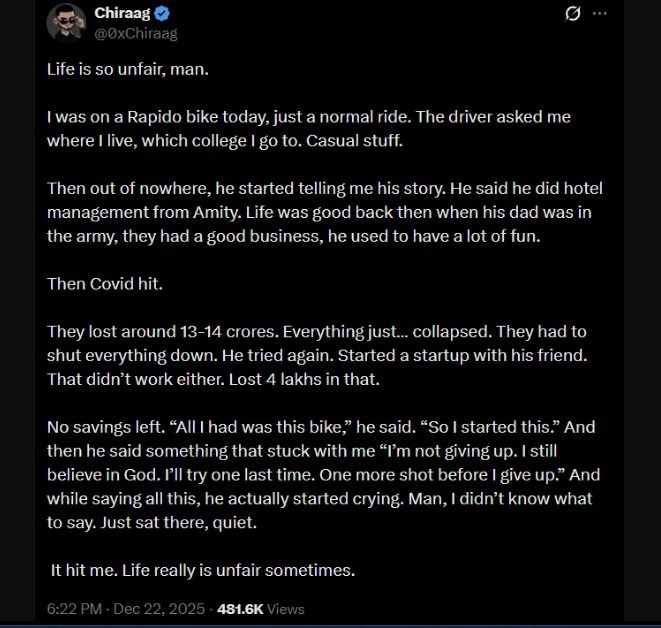Click the display name Chiraag
The height and width of the screenshot is (628, 661).
(122, 14)
